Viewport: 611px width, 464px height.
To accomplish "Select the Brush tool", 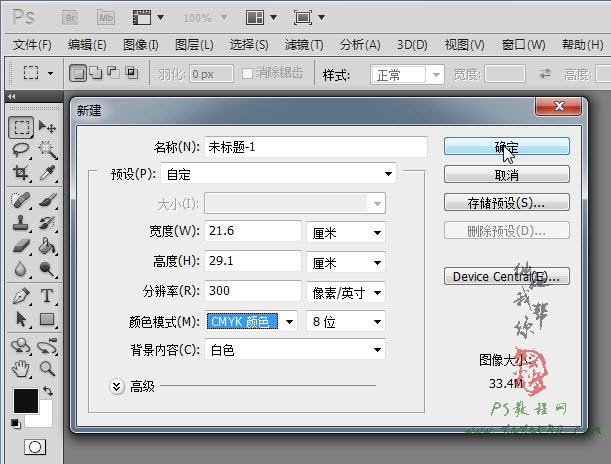I will [47, 200].
